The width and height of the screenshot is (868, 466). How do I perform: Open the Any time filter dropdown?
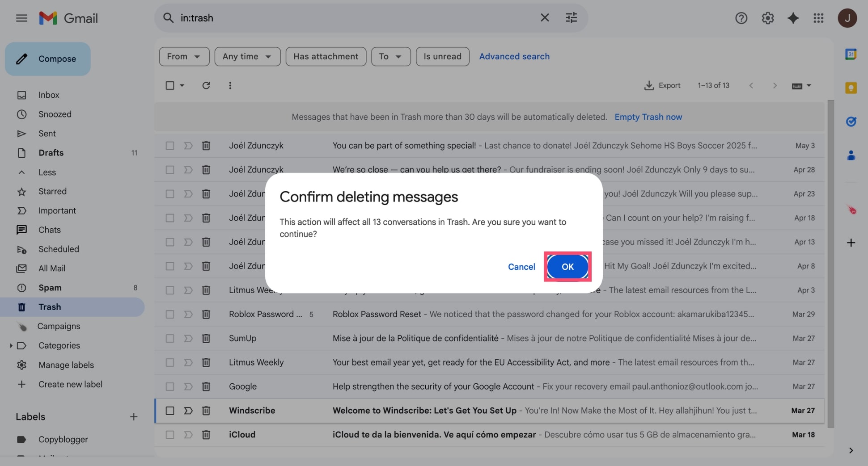tap(247, 56)
